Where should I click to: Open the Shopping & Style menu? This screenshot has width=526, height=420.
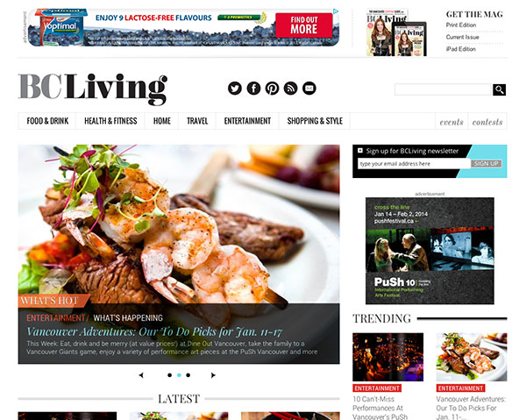(315, 121)
